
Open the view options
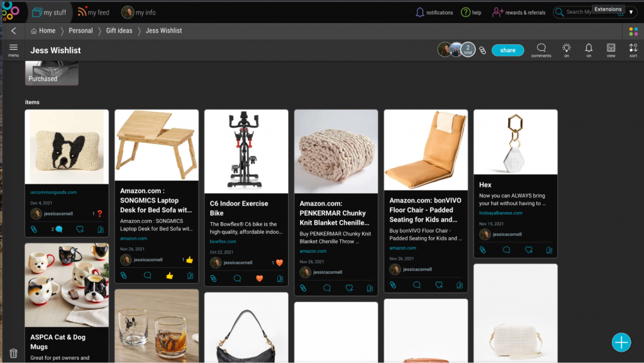tap(611, 50)
